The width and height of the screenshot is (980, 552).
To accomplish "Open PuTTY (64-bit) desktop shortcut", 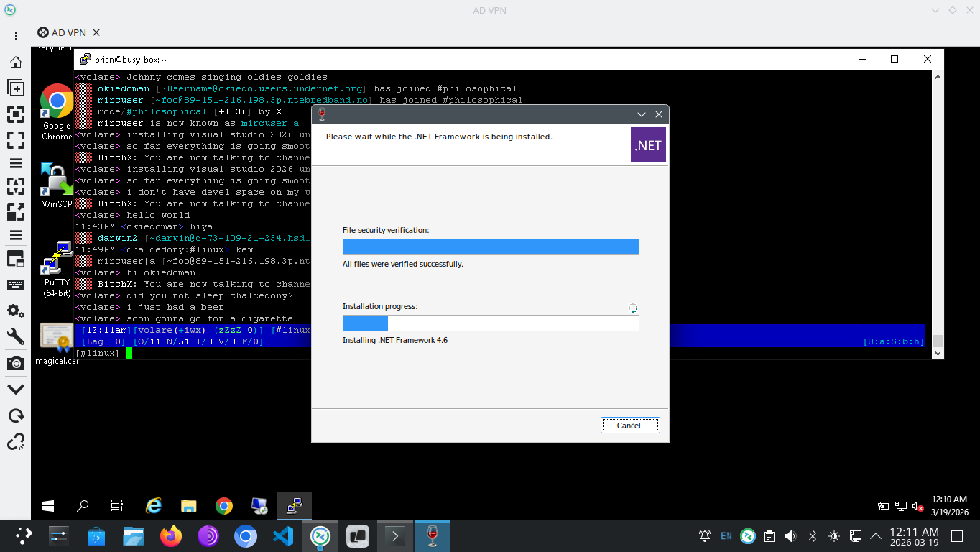I will [x=57, y=267].
